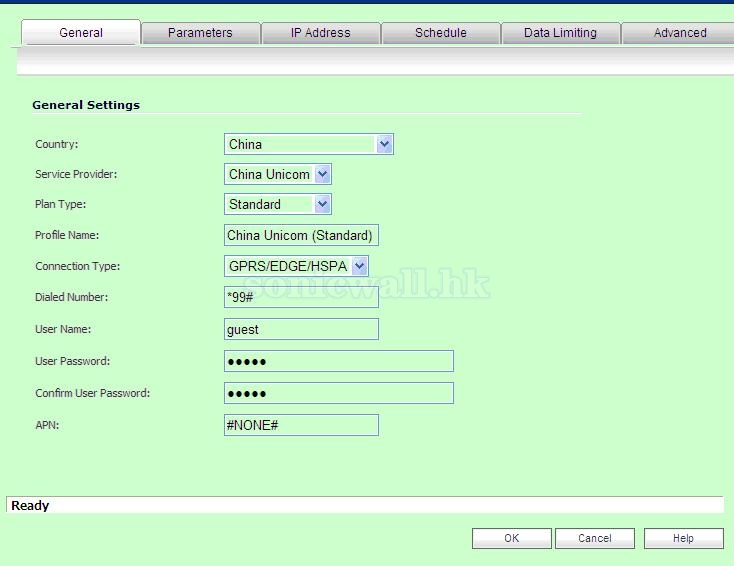Click the Plan Type: label
Screen dimensions: 734x566
pyautogui.click(x=60, y=204)
